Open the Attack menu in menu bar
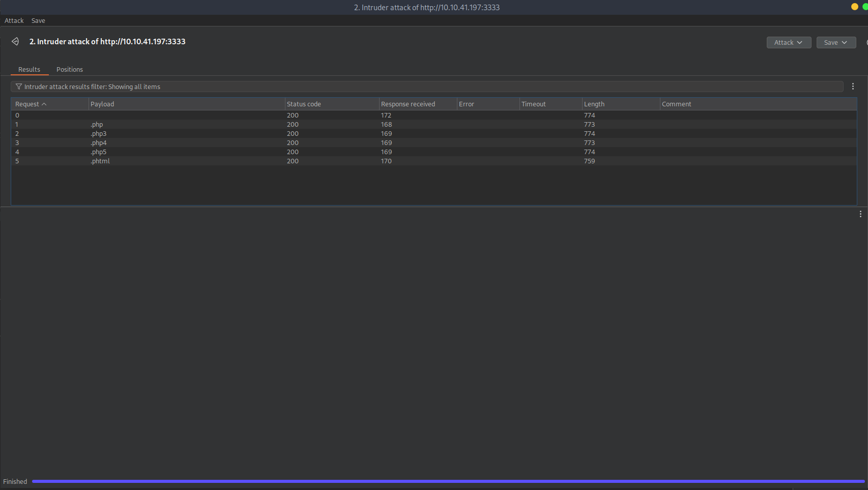This screenshot has width=868, height=490. (14, 21)
